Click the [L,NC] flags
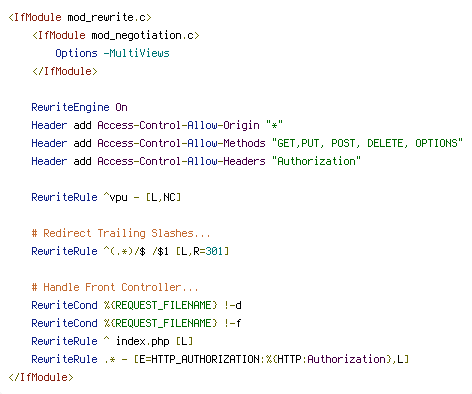Image resolution: width=472 pixels, height=394 pixels. pos(163,197)
